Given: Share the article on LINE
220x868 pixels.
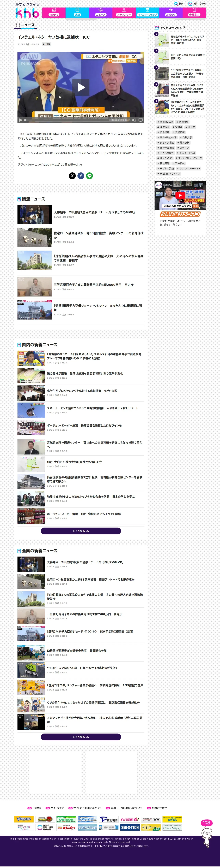Looking at the screenshot, I should (89, 176).
